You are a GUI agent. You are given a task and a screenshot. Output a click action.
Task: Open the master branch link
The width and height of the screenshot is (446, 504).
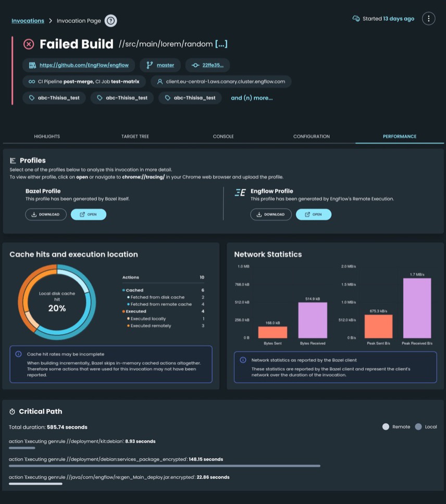pos(165,65)
